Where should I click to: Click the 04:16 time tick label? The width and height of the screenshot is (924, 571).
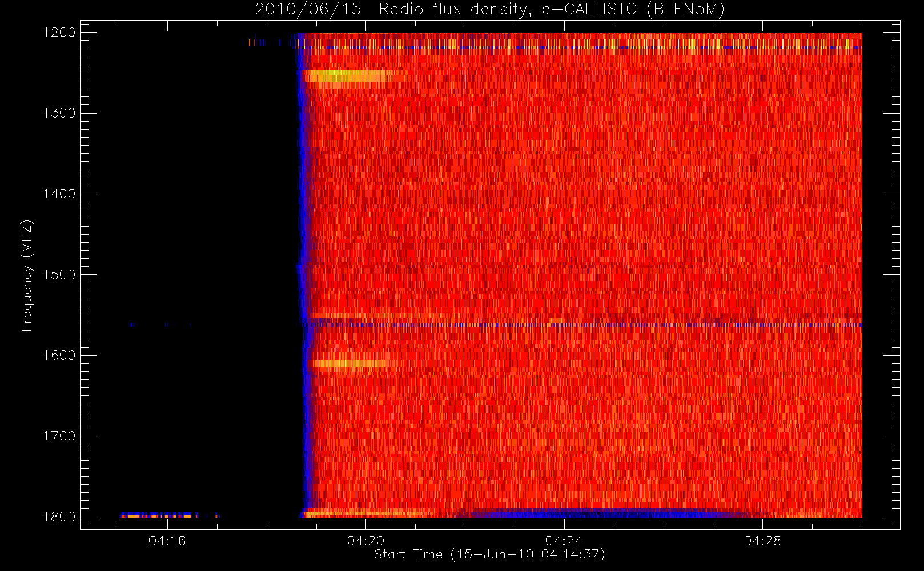tap(167, 541)
